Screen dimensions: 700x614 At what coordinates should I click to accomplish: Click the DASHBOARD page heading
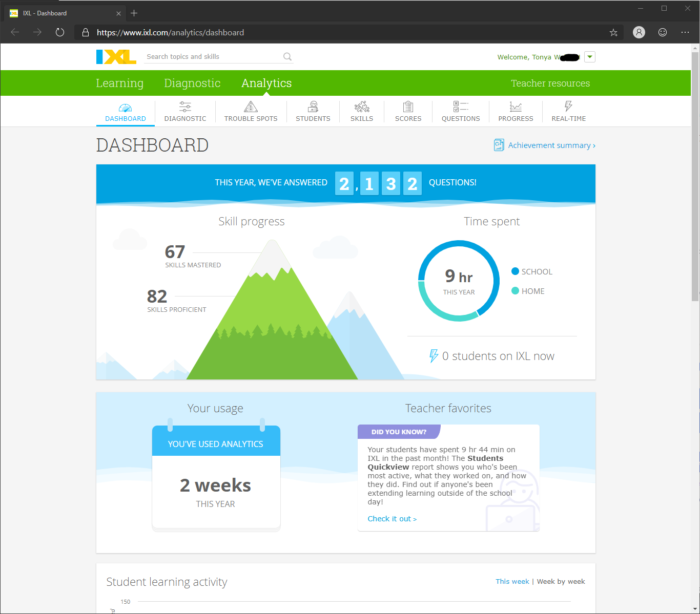(x=152, y=145)
